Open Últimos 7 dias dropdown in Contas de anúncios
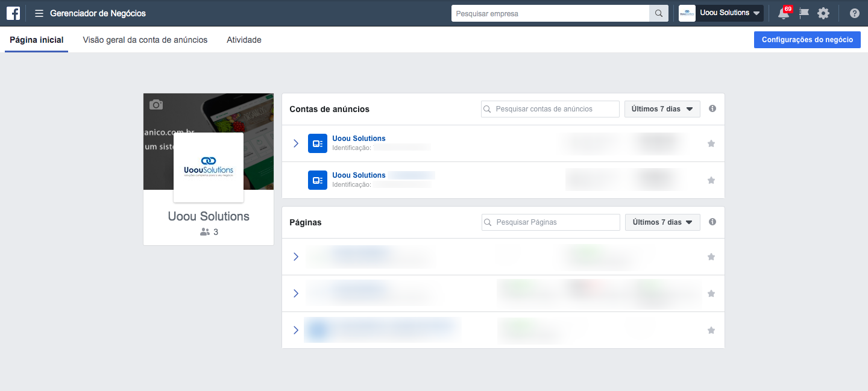Screen dimensions: 868x391 662,109
